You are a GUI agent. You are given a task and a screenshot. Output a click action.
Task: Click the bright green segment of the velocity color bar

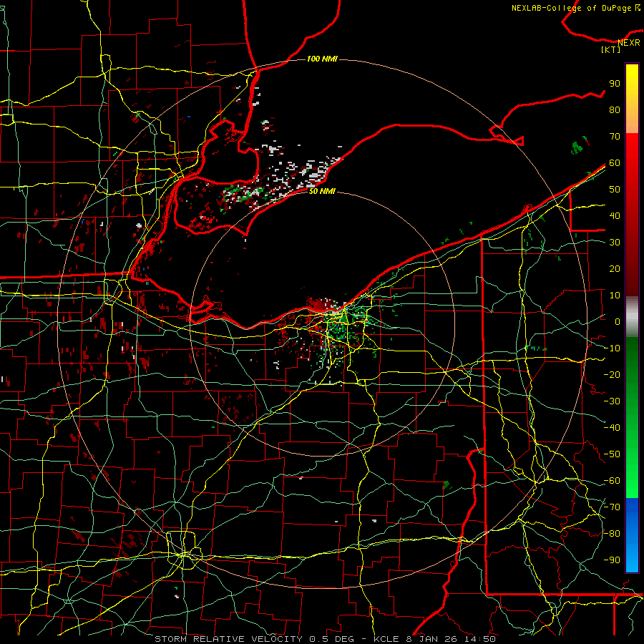pyautogui.click(x=632, y=417)
